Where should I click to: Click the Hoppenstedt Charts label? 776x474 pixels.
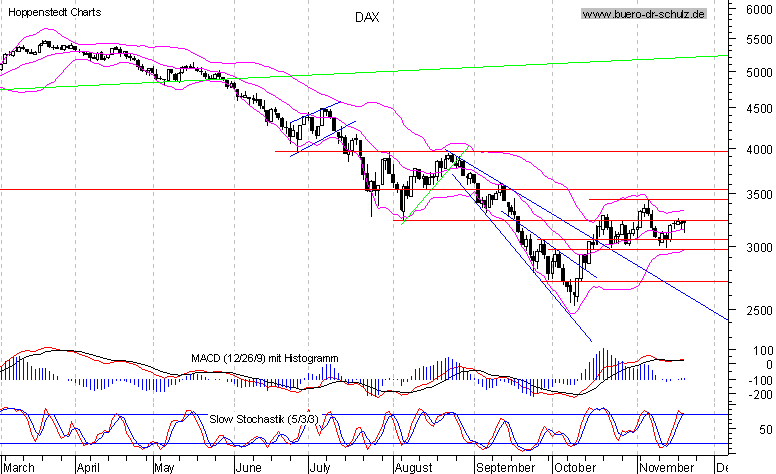tap(54, 12)
